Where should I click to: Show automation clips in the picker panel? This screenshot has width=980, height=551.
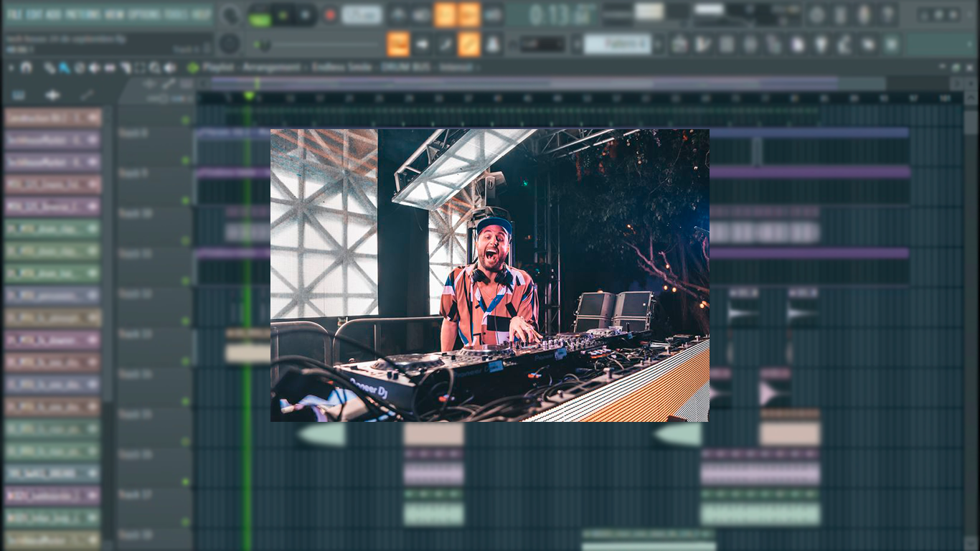pyautogui.click(x=87, y=95)
